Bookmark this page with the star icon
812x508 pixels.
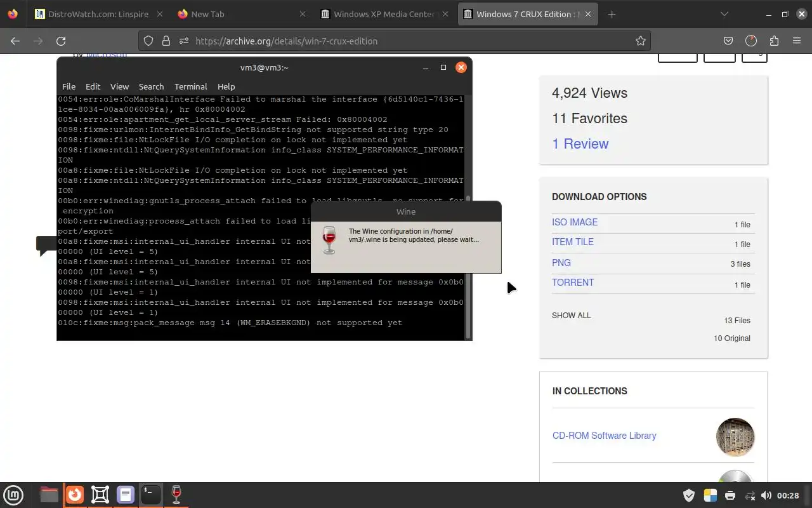pos(641,41)
